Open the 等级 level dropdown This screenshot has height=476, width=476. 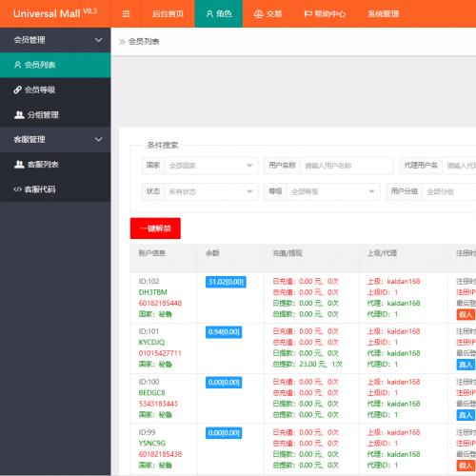click(x=333, y=191)
